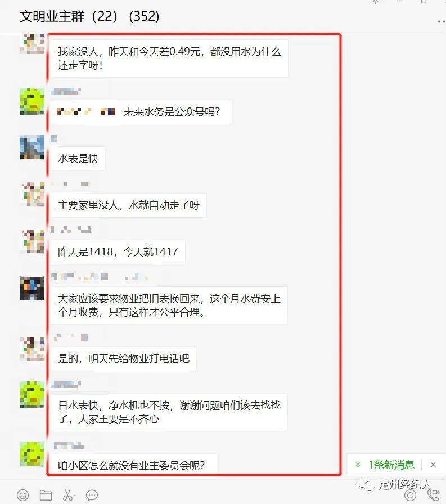Click the green avatar beside 日水表快 message

click(x=32, y=395)
